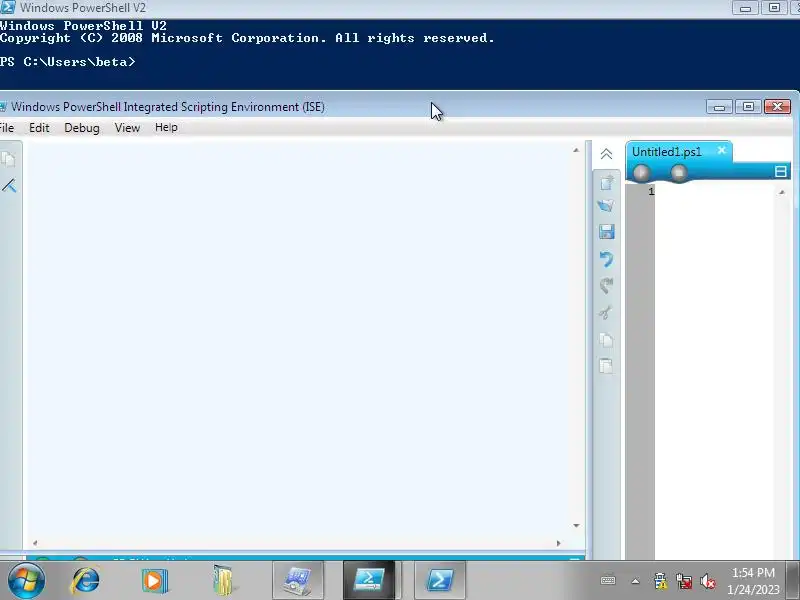The width and height of the screenshot is (800, 600).
Task: Click the output pane's scroll up arrow
Action: tap(576, 150)
